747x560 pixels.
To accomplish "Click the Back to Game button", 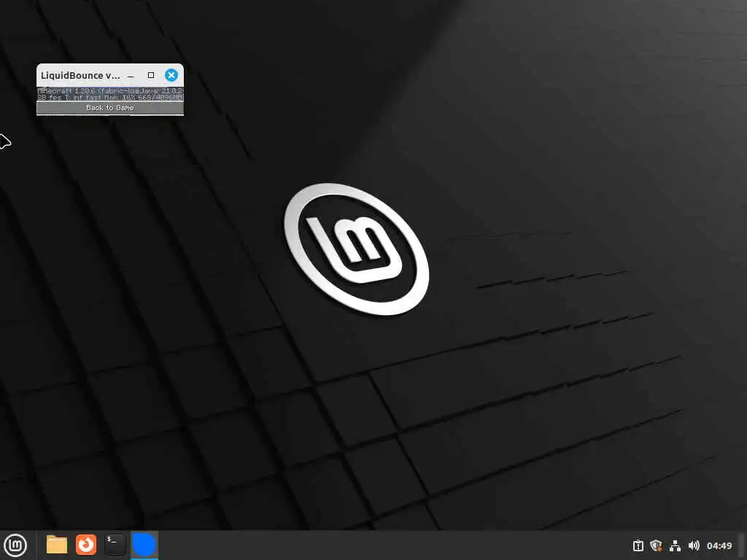I will click(x=110, y=108).
